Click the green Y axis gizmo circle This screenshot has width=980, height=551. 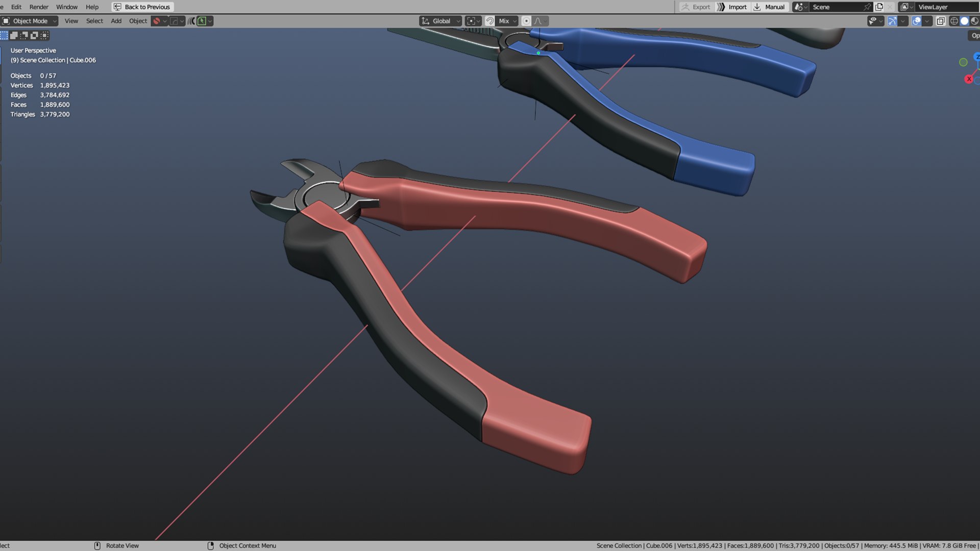coord(963,62)
